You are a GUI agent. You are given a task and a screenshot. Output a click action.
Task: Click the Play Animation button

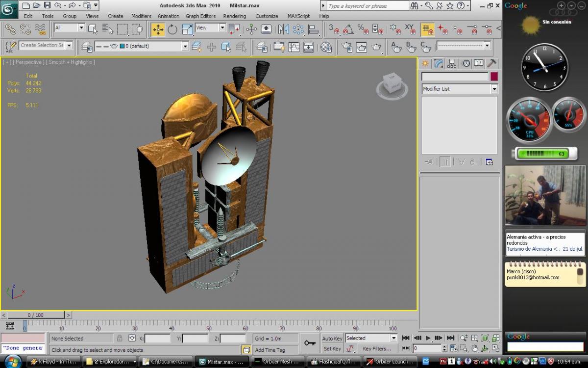point(428,338)
